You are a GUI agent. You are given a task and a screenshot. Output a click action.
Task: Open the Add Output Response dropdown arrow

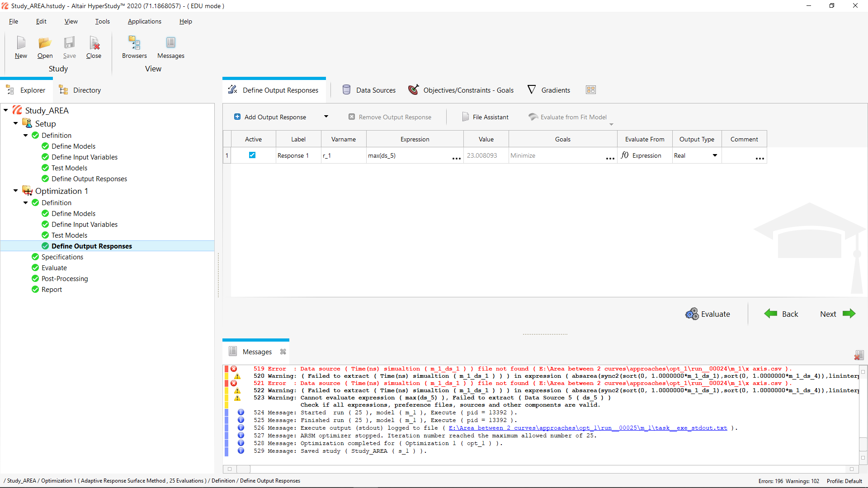326,117
